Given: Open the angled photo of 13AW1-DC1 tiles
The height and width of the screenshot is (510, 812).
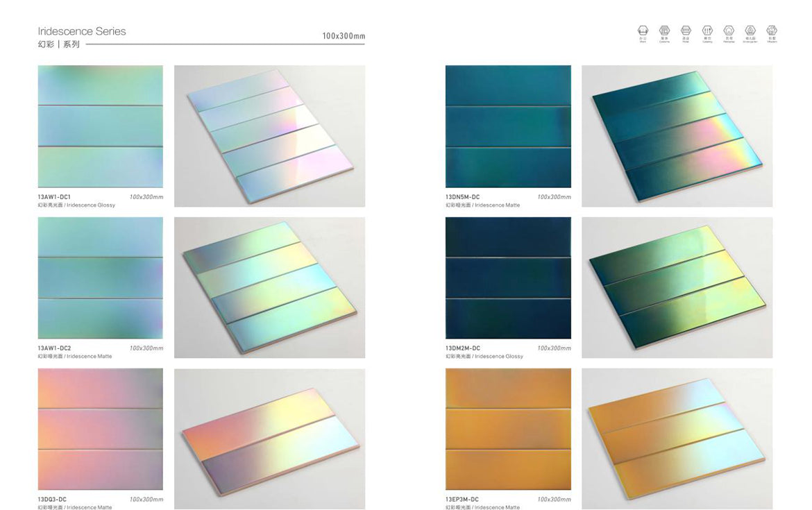Looking at the screenshot, I should (269, 136).
